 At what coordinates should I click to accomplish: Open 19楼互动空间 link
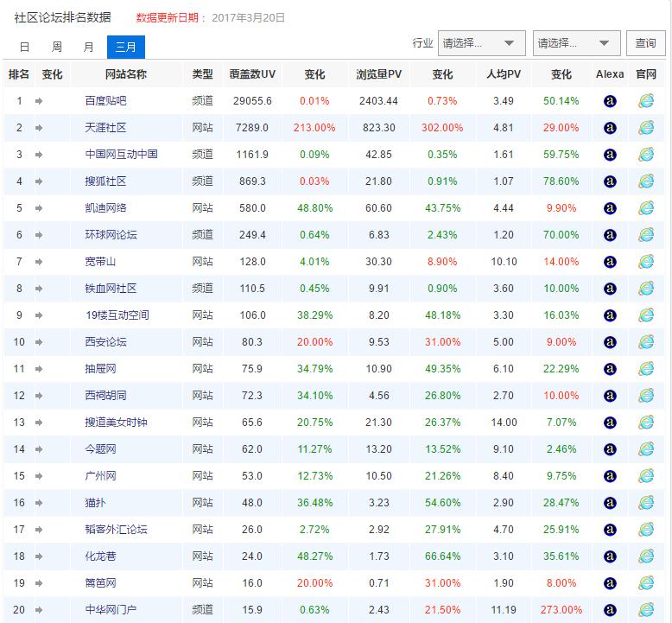click(117, 315)
